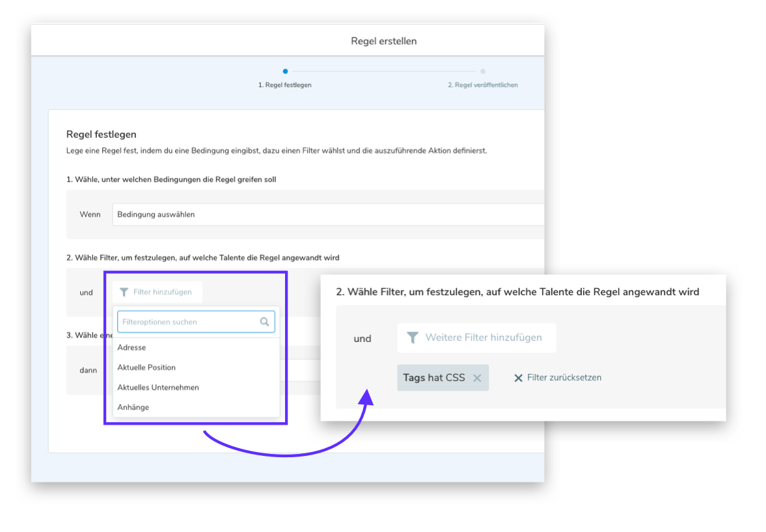Click the blue step dot for step 1
Image resolution: width=766 pixels, height=532 pixels.
click(285, 72)
